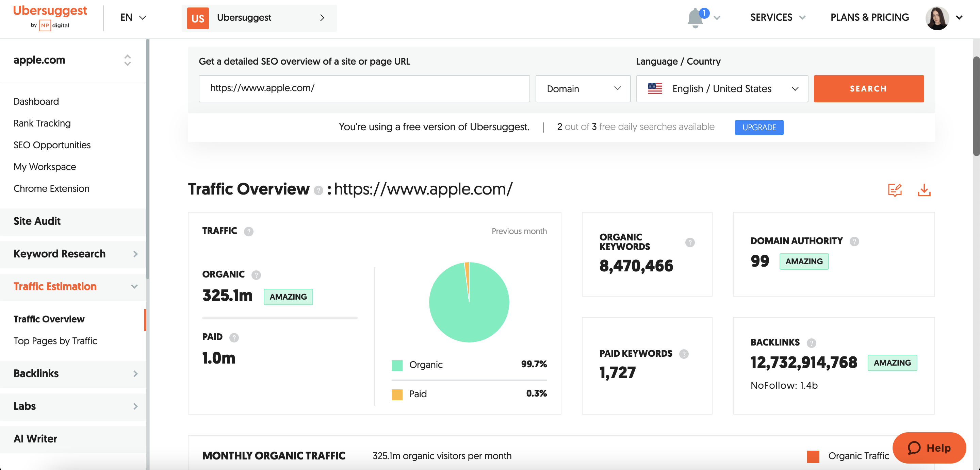Click the US flag icon in search bar
Image resolution: width=980 pixels, height=470 pixels.
click(656, 88)
